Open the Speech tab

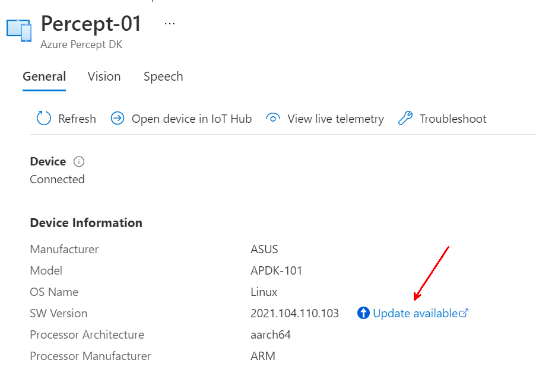(163, 77)
